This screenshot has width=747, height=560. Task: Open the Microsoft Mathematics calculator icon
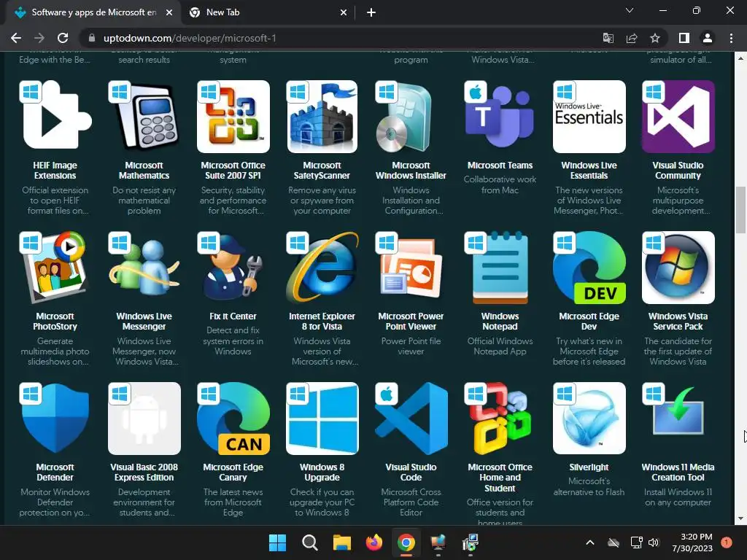tap(144, 117)
